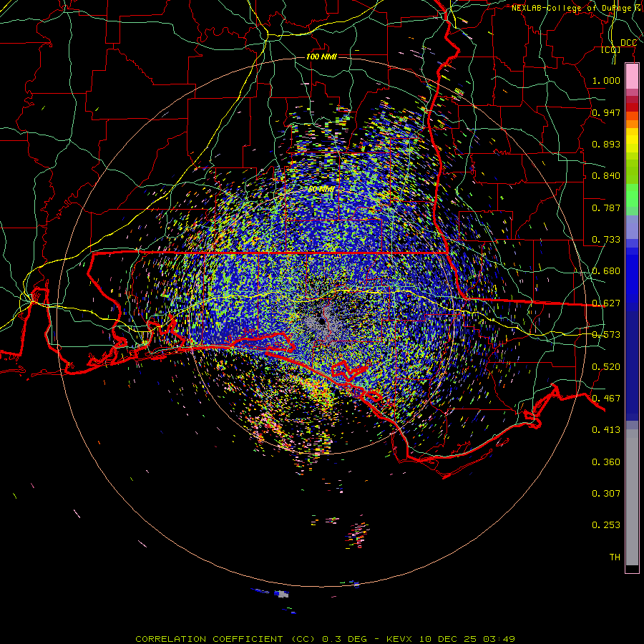Click the Correlation Coefficient KEVX caption text

[325, 639]
